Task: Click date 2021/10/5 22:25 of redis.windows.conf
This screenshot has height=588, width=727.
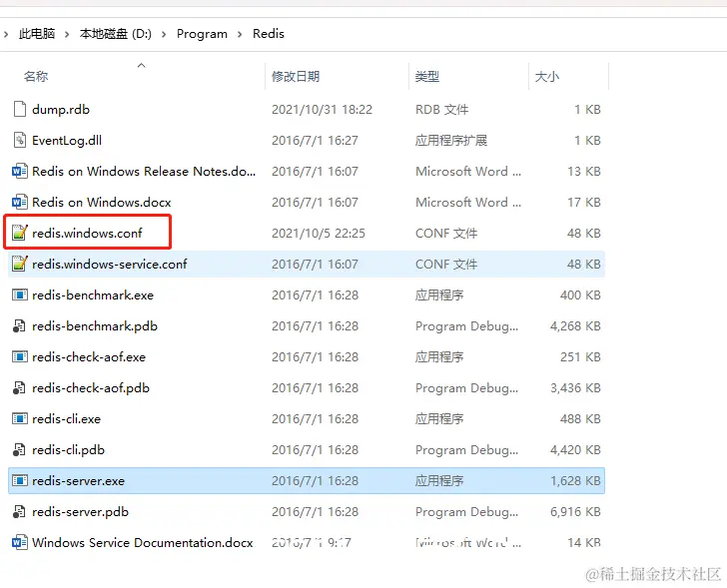Action: tap(318, 233)
